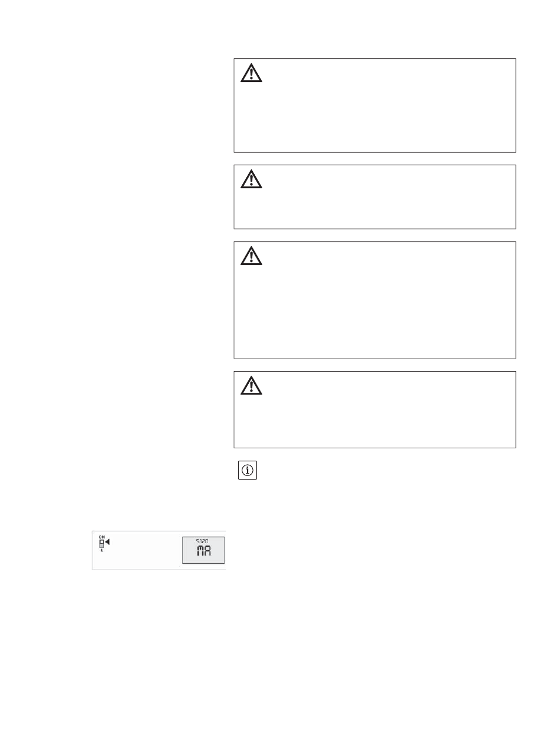Click the warning triangle in the topmost box
560x732 pixels.
(x=251, y=73)
